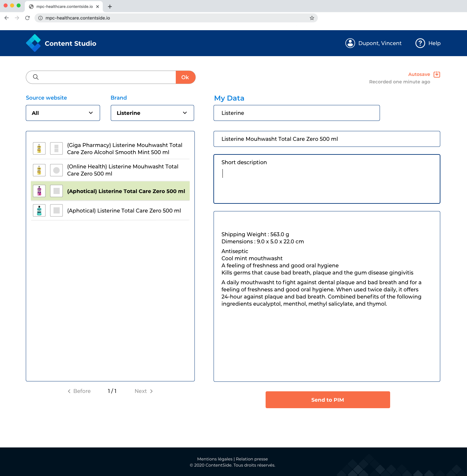
Task: Open the Brand dropdown set to Listerine
Action: pyautogui.click(x=152, y=113)
